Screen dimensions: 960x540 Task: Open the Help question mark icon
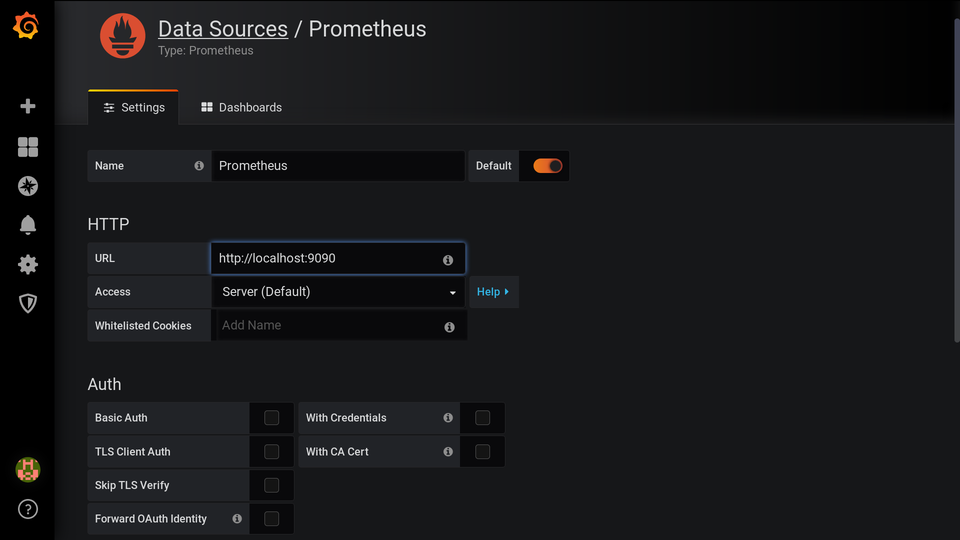tap(28, 510)
